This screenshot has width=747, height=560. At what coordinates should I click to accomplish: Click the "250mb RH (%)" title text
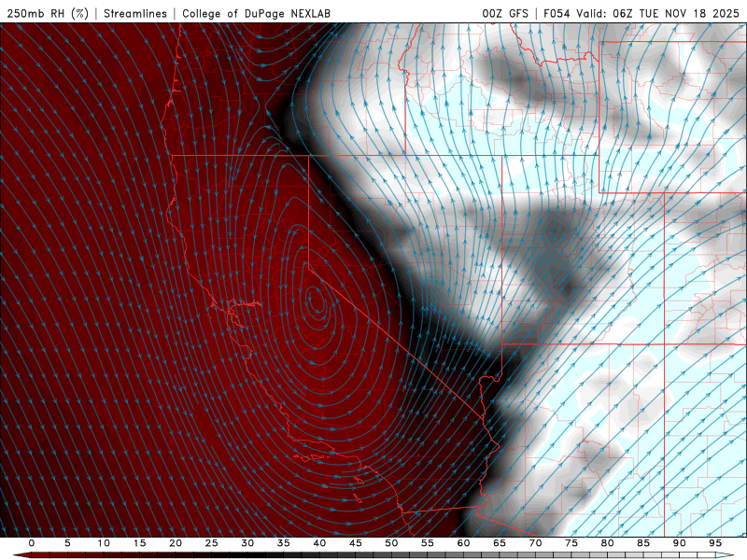[x=48, y=13]
